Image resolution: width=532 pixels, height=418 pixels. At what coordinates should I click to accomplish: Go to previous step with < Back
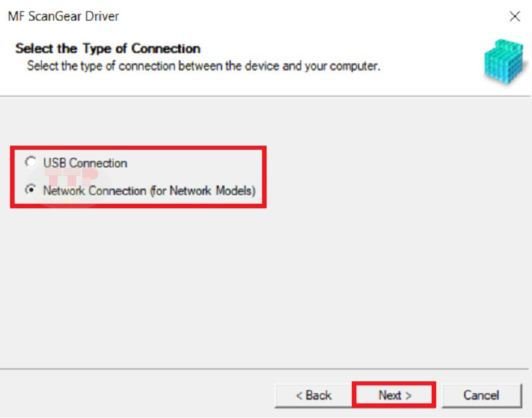(313, 395)
